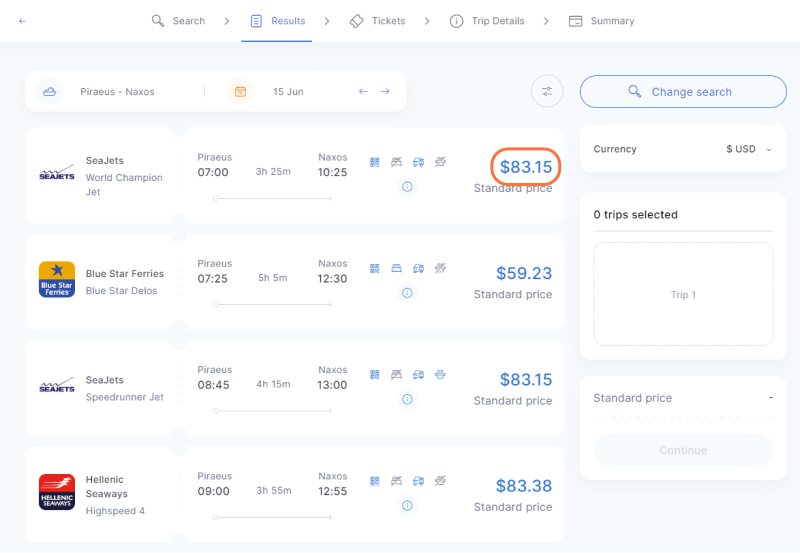800x553 pixels.
Task: Open info for the 07:25 Blue Star trip
Action: click(x=407, y=293)
